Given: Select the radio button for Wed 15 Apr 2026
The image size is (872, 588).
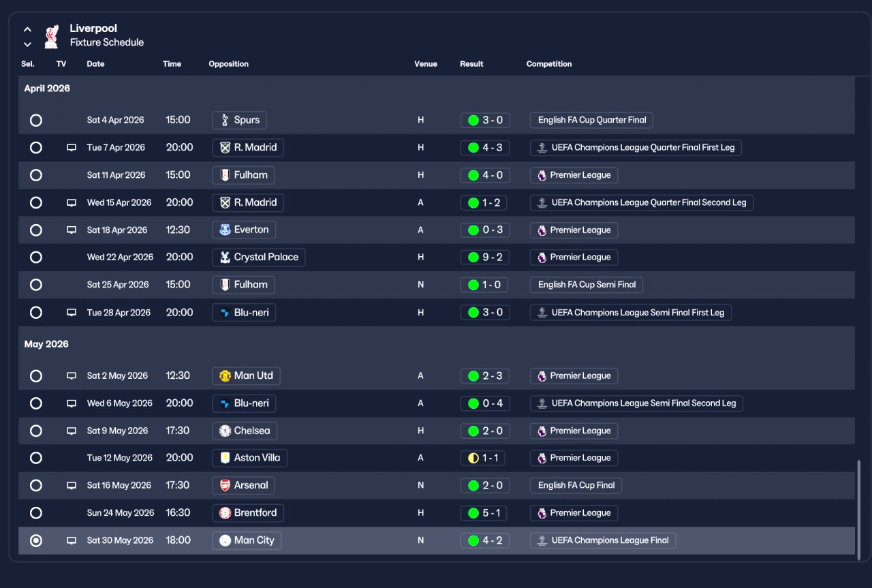Looking at the screenshot, I should pos(36,203).
